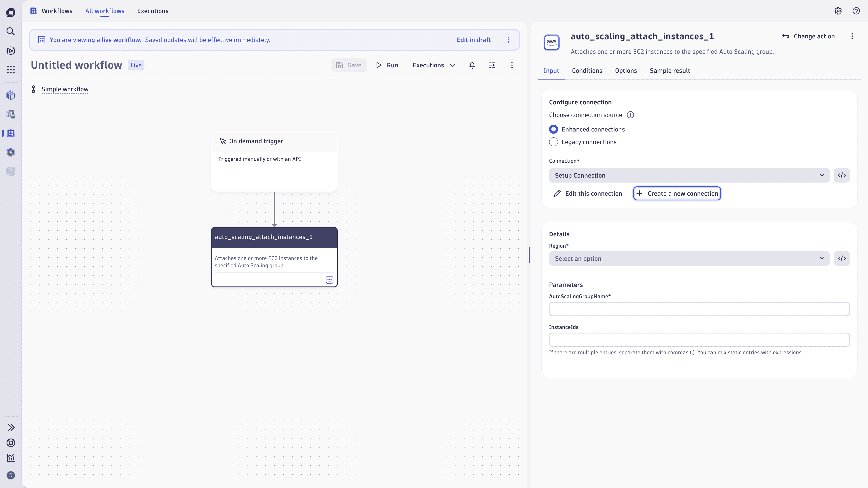The image size is (868, 488).
Task: Open the help question mark icon
Action: click(x=856, y=11)
